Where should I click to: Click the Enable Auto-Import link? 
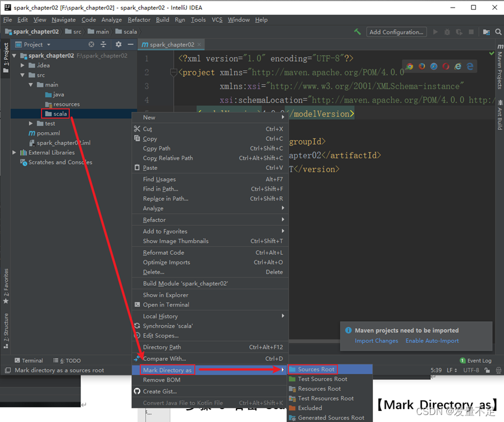[x=432, y=341]
